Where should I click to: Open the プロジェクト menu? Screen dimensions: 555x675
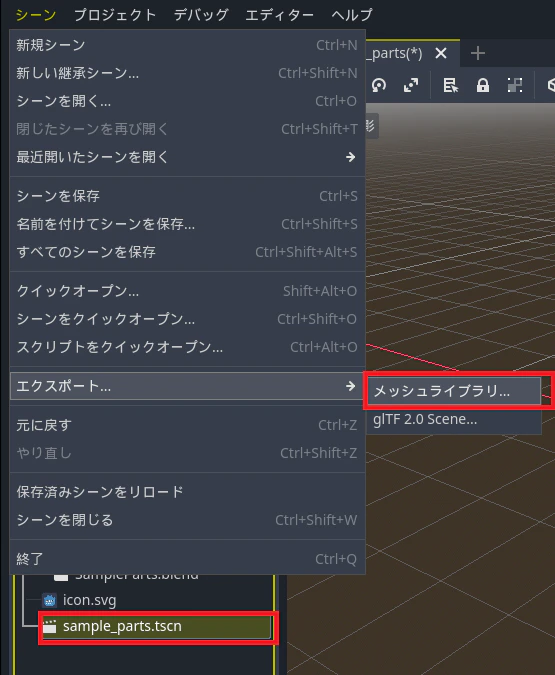[x=115, y=15]
